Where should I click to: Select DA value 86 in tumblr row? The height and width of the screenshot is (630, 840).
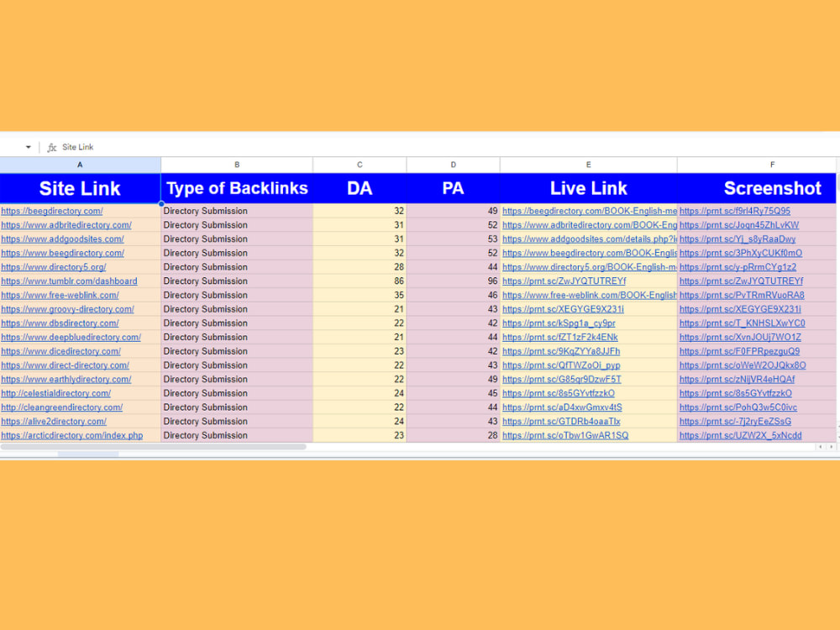coord(360,281)
